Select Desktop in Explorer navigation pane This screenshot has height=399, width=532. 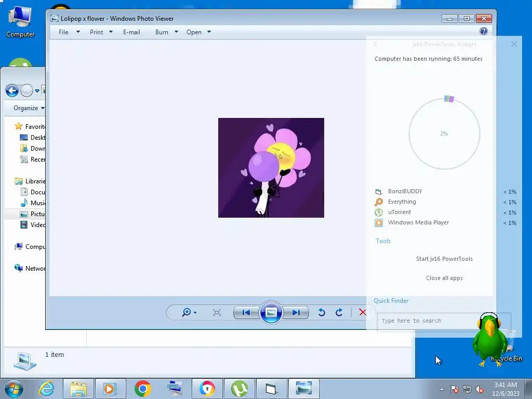[33, 137]
